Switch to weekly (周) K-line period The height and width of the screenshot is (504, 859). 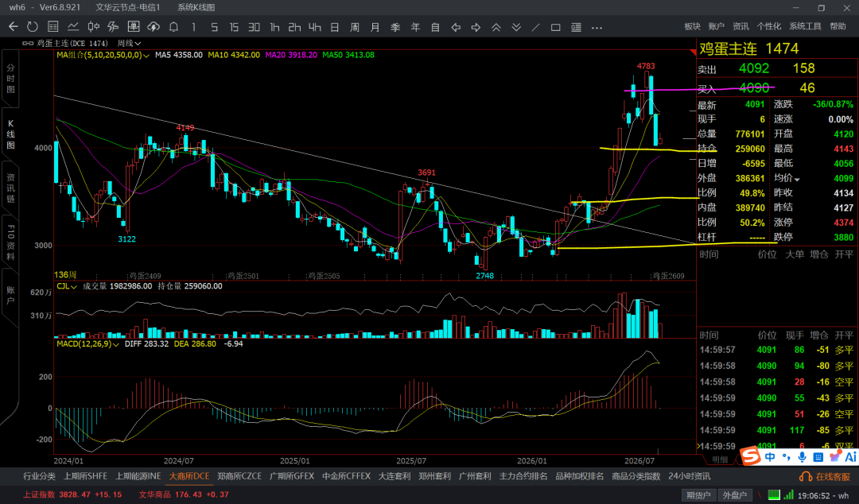point(355,27)
